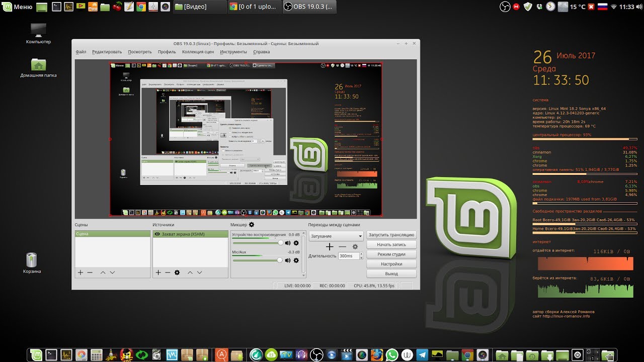Open gear settings for Mic/Aux channel
Screen dimensions: 644x362
click(296, 260)
